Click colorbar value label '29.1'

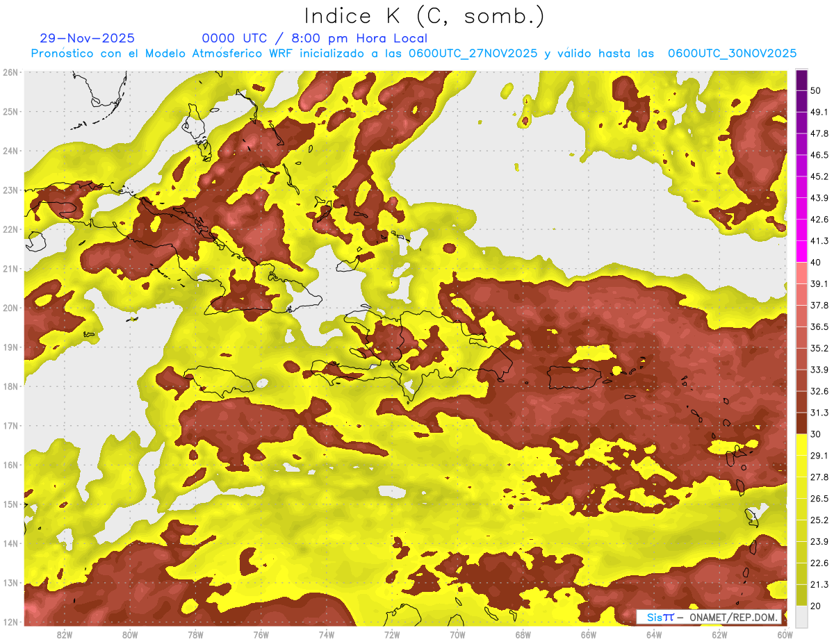click(x=819, y=455)
